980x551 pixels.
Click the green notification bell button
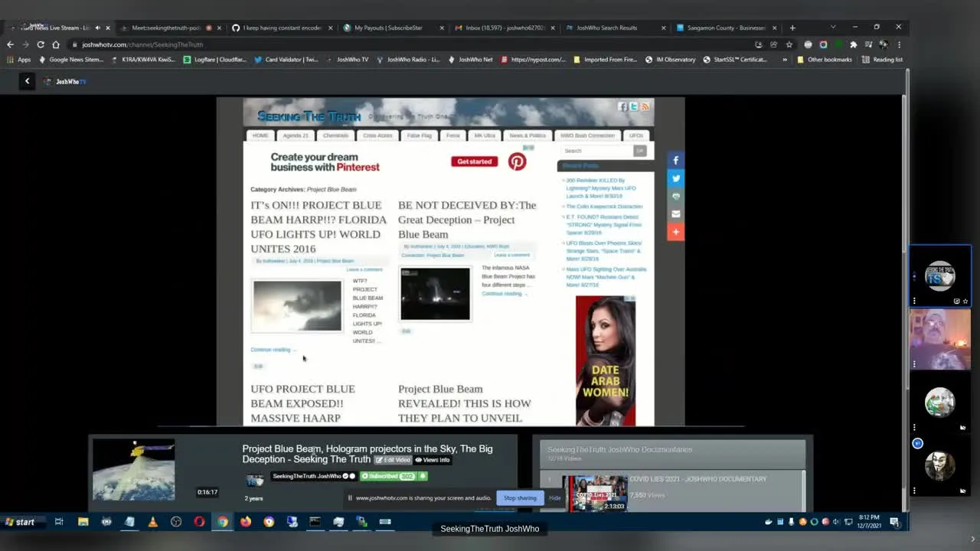pos(422,476)
